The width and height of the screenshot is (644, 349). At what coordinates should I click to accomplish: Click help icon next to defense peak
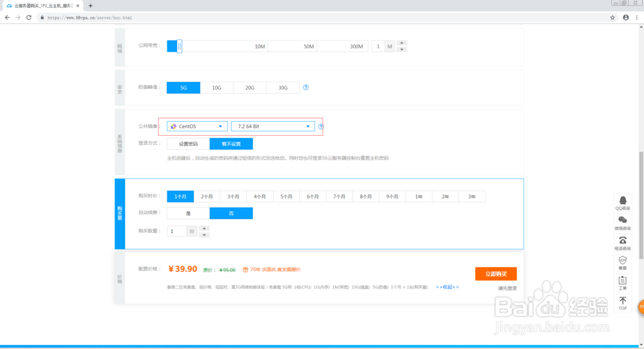[305, 88]
